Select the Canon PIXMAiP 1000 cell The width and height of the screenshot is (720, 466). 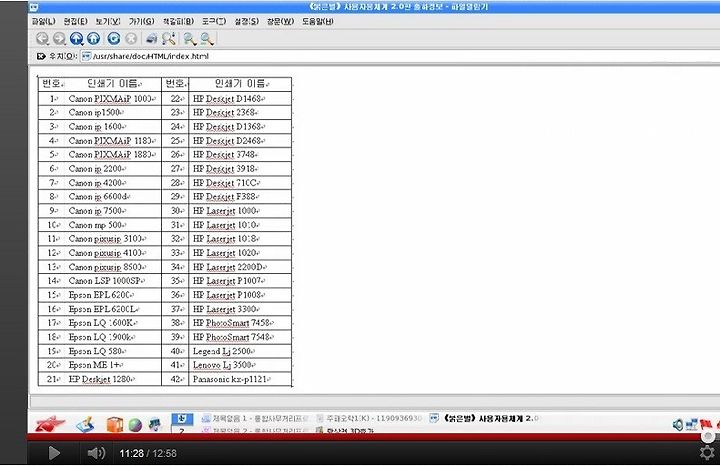(x=112, y=98)
